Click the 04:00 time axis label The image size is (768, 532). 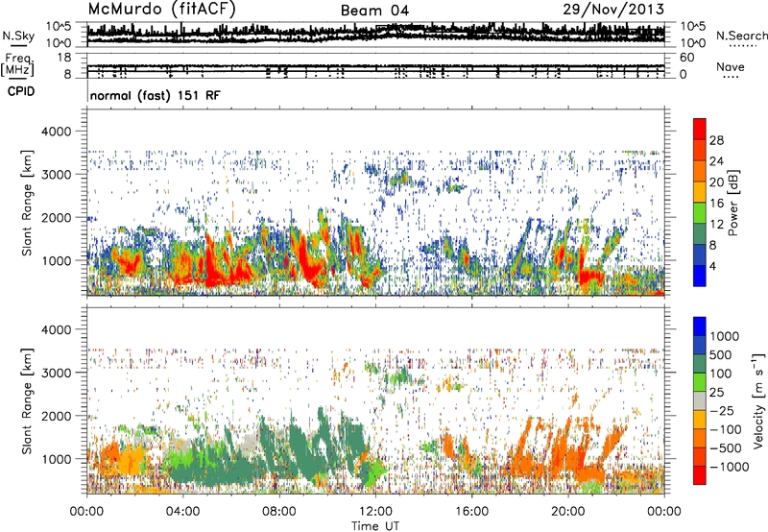(x=182, y=512)
